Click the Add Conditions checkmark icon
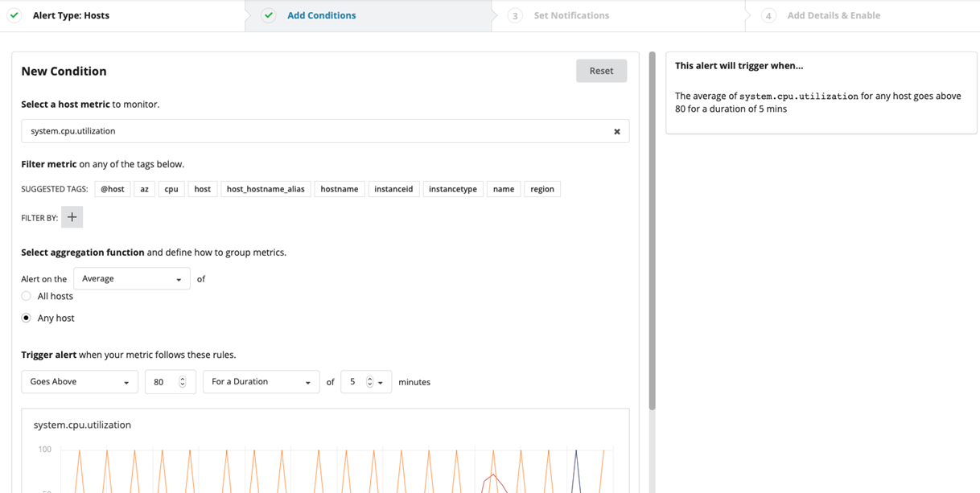 pos(269,15)
